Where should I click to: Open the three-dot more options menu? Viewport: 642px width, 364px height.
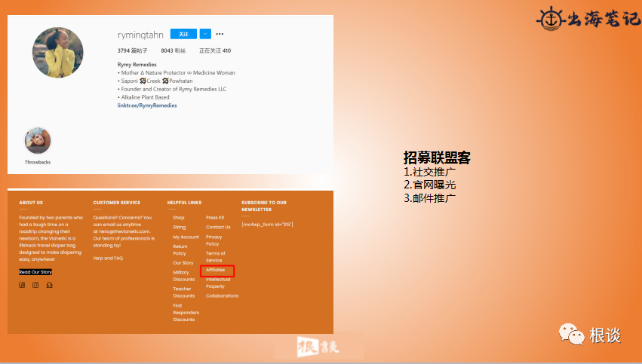[220, 34]
